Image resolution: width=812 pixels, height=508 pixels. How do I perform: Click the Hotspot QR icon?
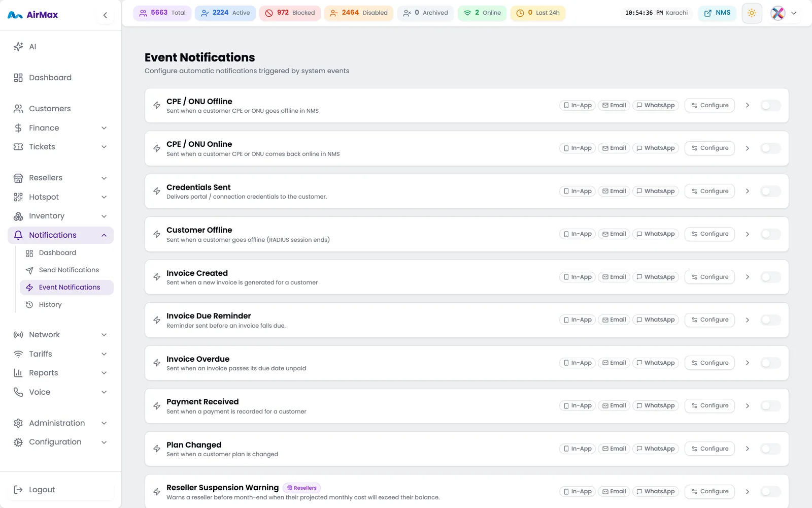point(18,197)
